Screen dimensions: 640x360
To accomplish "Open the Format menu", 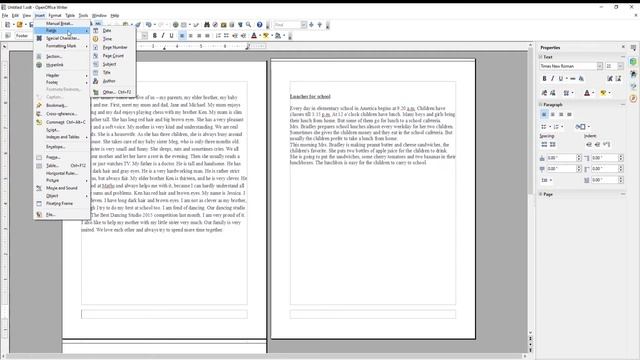I will click(x=55, y=16).
